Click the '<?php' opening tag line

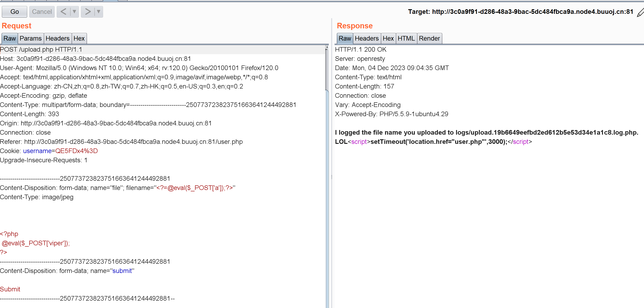(9, 234)
